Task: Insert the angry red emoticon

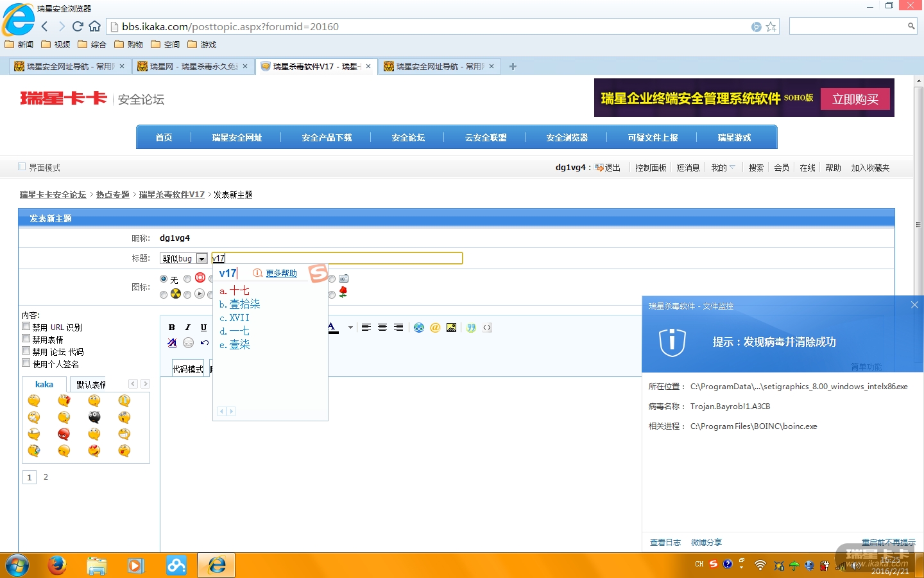Action: click(x=64, y=434)
